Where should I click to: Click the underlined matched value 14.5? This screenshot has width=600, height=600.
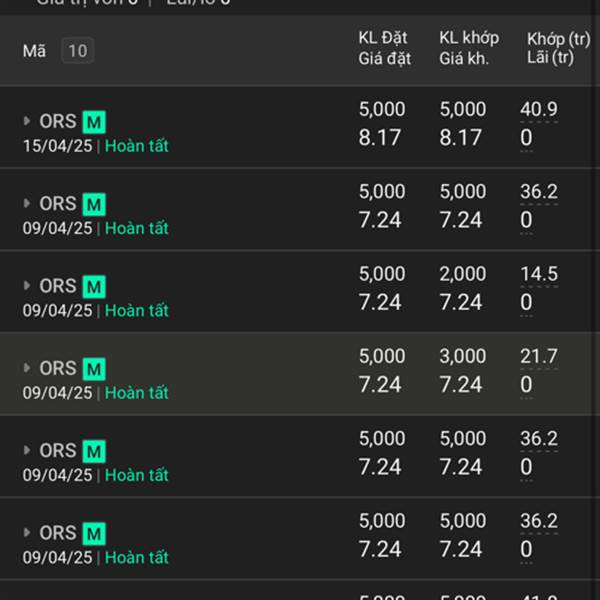click(x=539, y=274)
